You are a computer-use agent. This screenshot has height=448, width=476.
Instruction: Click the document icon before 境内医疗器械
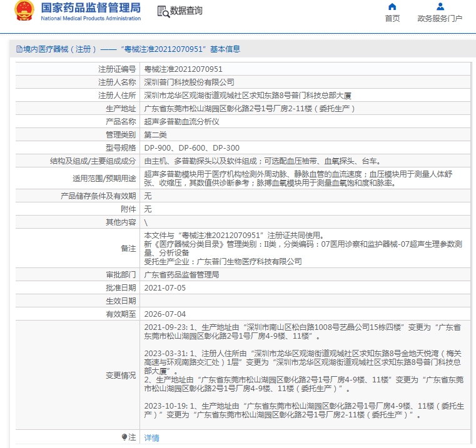pyautogui.click(x=19, y=49)
